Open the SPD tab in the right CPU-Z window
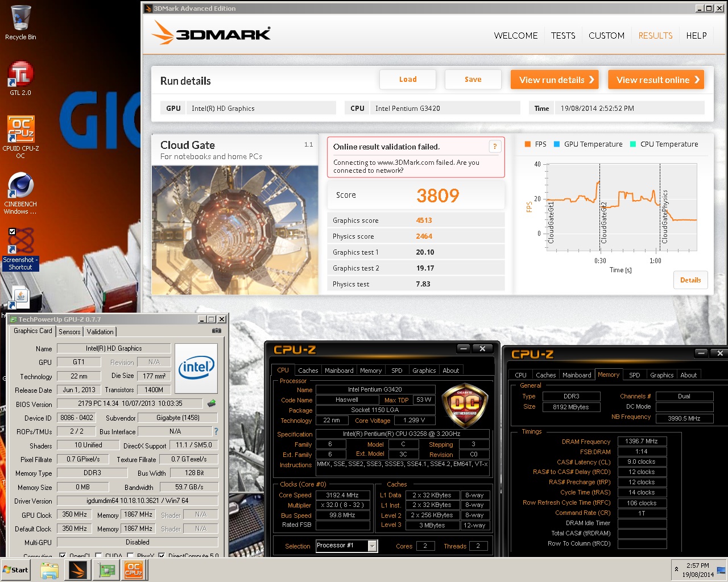Image resolution: width=728 pixels, height=582 pixels. [x=634, y=375]
